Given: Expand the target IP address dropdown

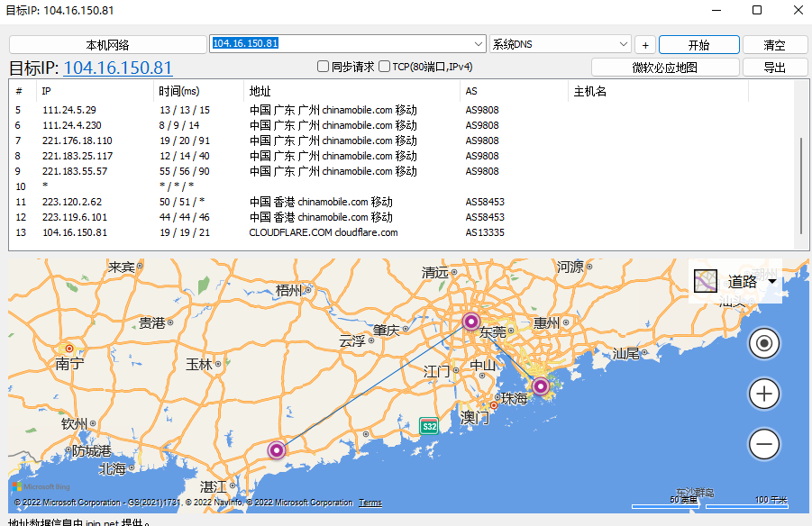Looking at the screenshot, I should pos(479,44).
